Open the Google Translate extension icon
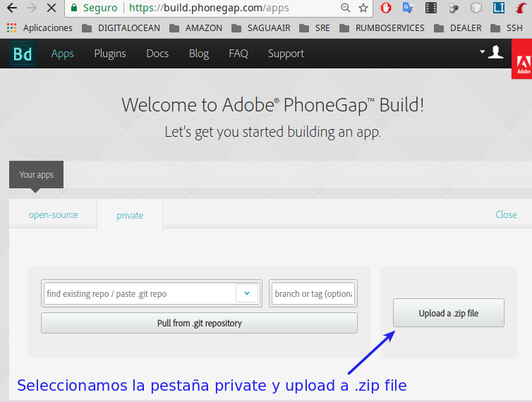 (408, 8)
